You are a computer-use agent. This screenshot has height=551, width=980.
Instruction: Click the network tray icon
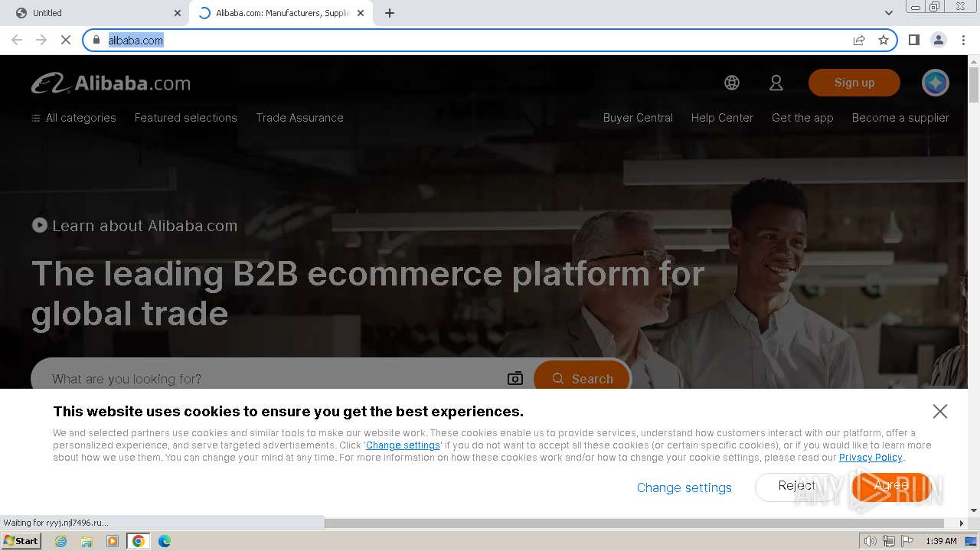click(x=888, y=541)
